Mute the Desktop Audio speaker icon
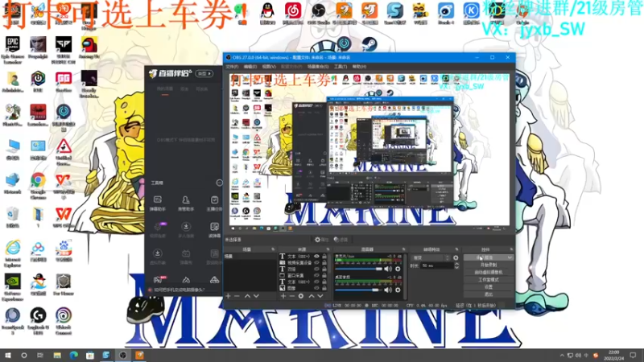This screenshot has height=362, width=644. [x=388, y=290]
